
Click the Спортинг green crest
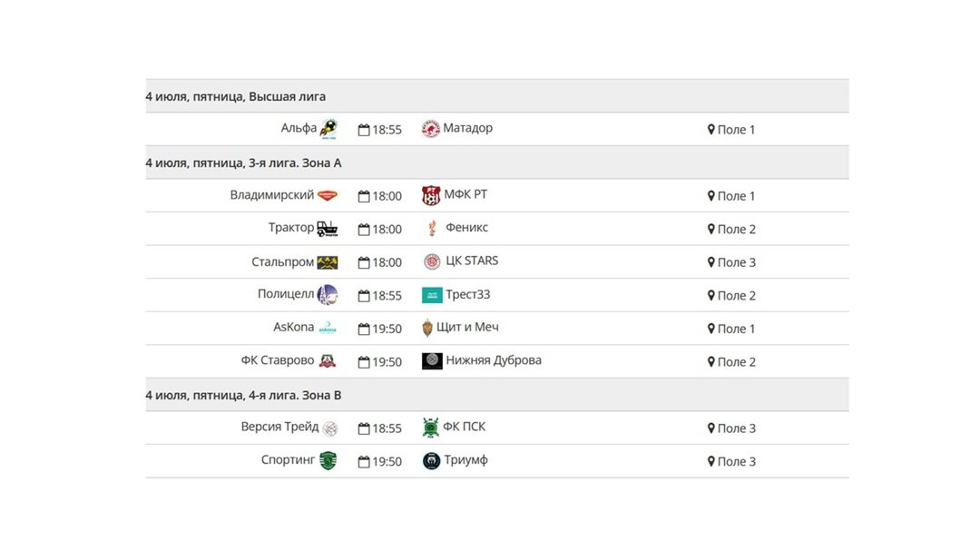(x=328, y=460)
